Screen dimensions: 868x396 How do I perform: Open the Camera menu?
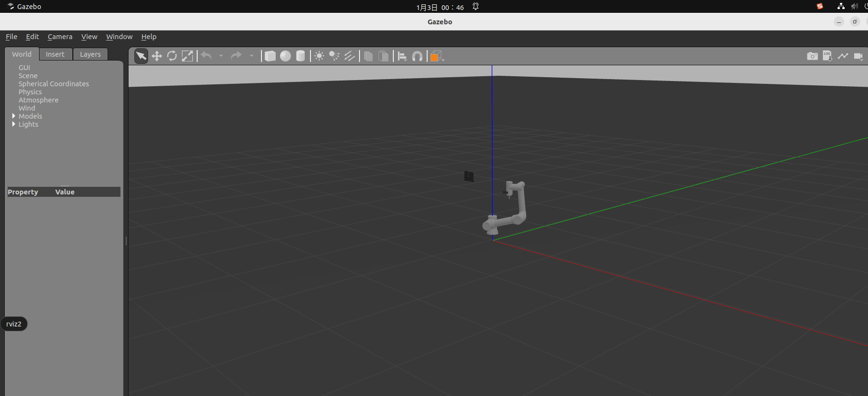click(x=60, y=37)
